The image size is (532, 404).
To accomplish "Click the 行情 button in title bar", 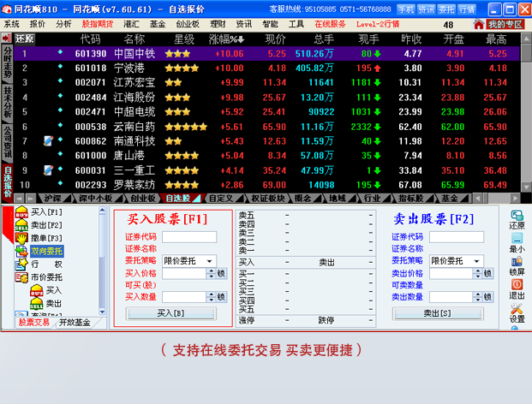I will point(467,9).
